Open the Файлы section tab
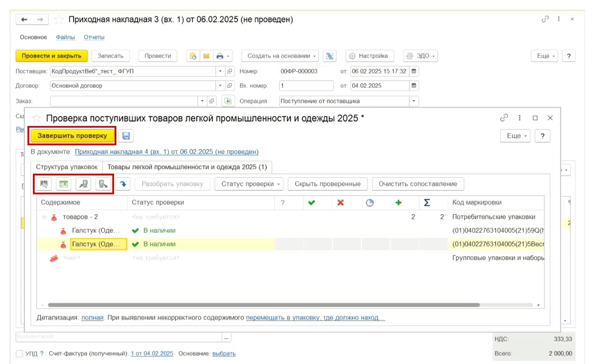Image resolution: width=593 pixels, height=364 pixels. tap(65, 37)
